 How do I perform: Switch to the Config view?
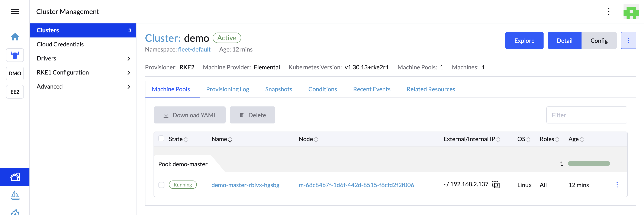pyautogui.click(x=599, y=40)
